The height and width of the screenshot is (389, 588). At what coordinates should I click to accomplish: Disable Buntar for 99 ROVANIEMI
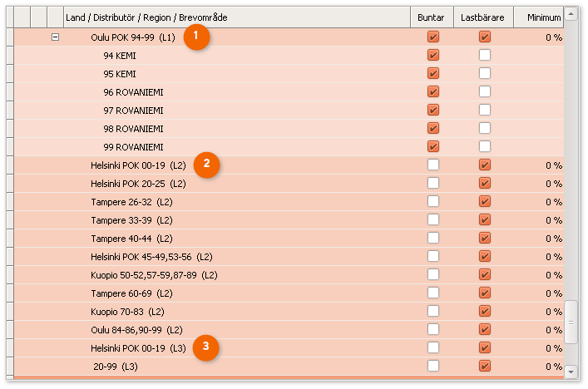[433, 146]
